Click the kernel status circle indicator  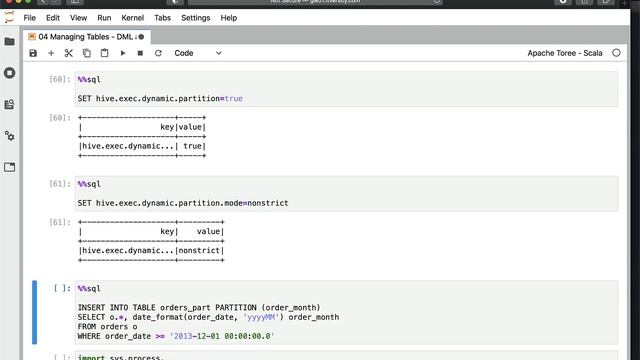pos(616,53)
